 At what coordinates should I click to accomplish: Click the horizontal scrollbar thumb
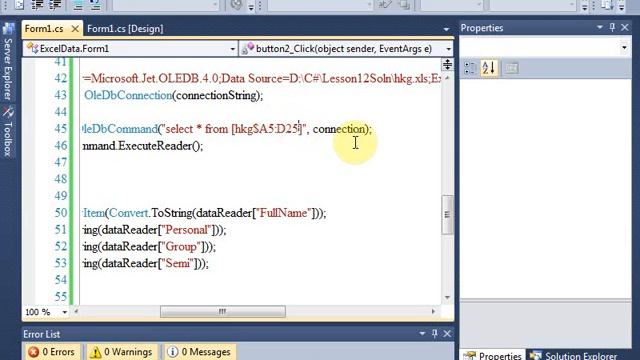(223, 312)
